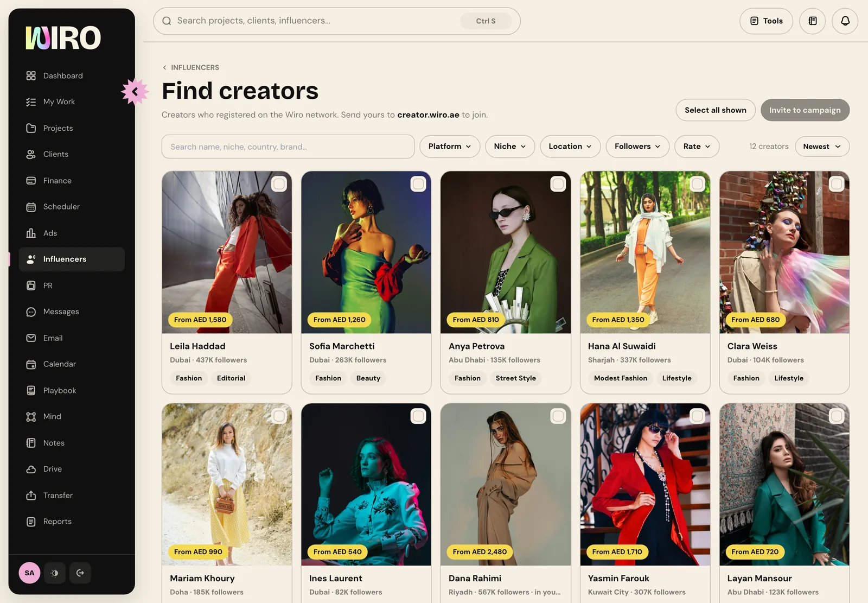Navigate to Clients section

tap(72, 155)
